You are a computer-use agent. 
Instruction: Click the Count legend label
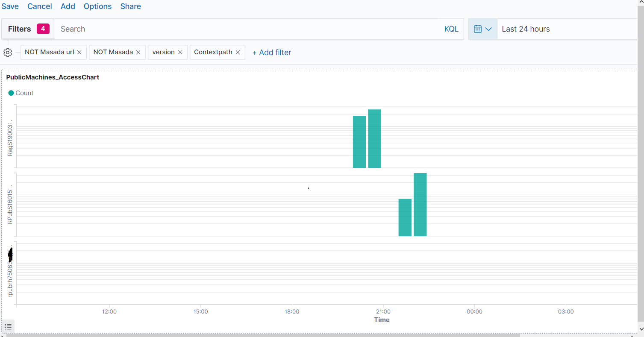pyautogui.click(x=24, y=93)
